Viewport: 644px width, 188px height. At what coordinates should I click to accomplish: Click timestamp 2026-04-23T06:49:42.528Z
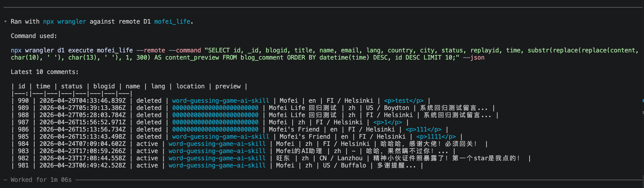click(83, 165)
